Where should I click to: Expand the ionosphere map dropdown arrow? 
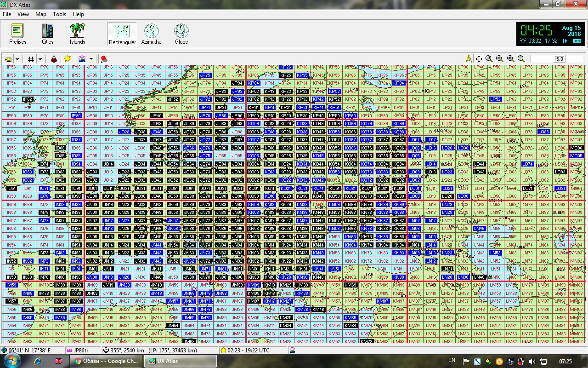(91, 59)
